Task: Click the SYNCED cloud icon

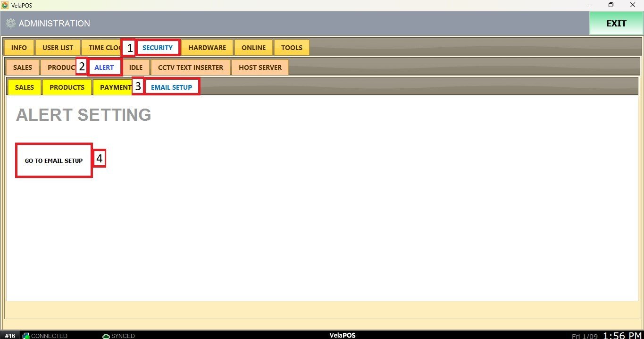Action: [106, 336]
